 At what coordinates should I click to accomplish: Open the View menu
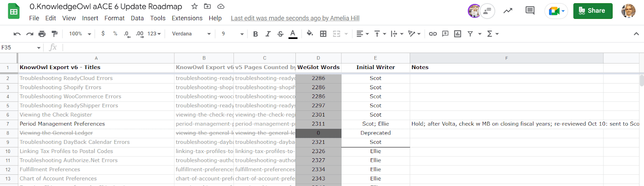[x=69, y=18]
